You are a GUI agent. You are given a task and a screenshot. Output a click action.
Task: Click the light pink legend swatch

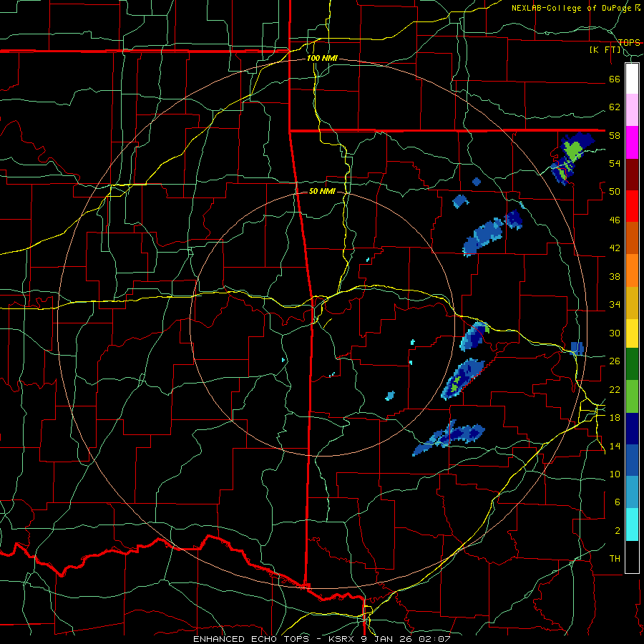[x=632, y=110]
